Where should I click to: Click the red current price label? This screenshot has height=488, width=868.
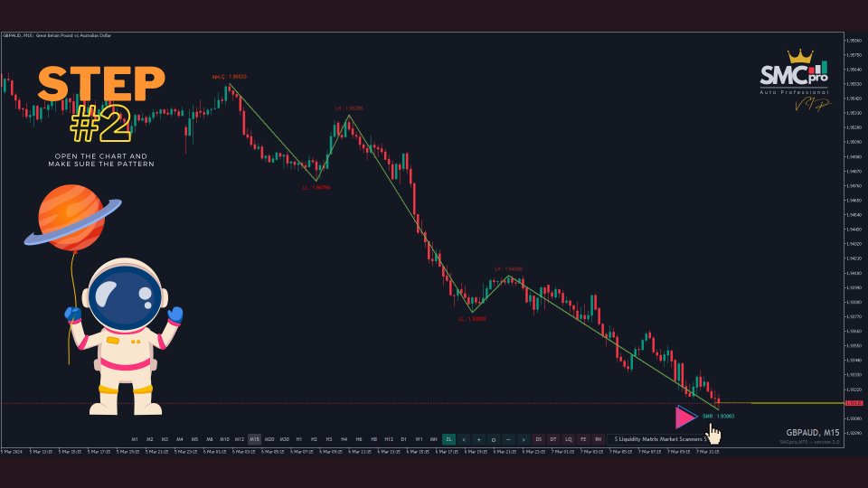coord(852,403)
